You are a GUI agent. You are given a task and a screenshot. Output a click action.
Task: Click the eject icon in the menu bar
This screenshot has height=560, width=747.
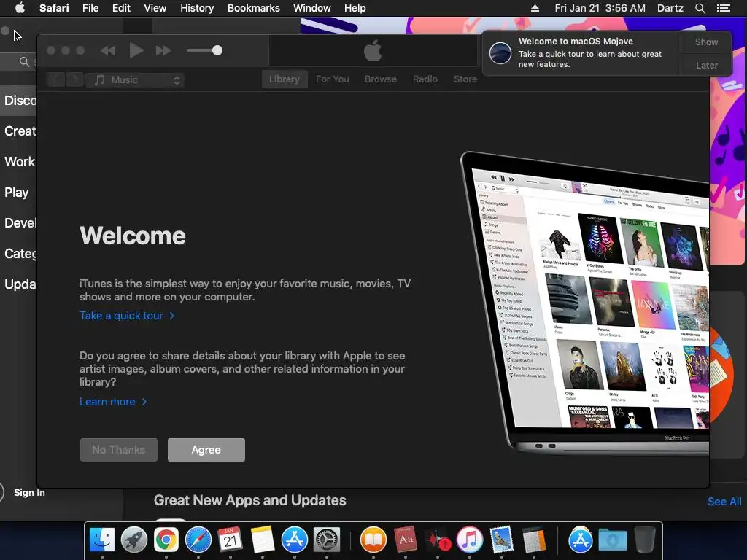535,8
